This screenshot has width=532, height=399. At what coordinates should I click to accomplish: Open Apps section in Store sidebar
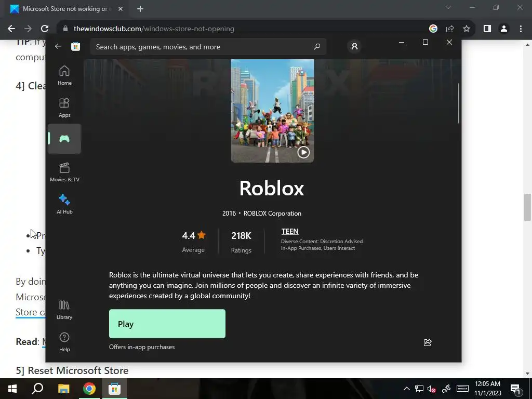64,107
